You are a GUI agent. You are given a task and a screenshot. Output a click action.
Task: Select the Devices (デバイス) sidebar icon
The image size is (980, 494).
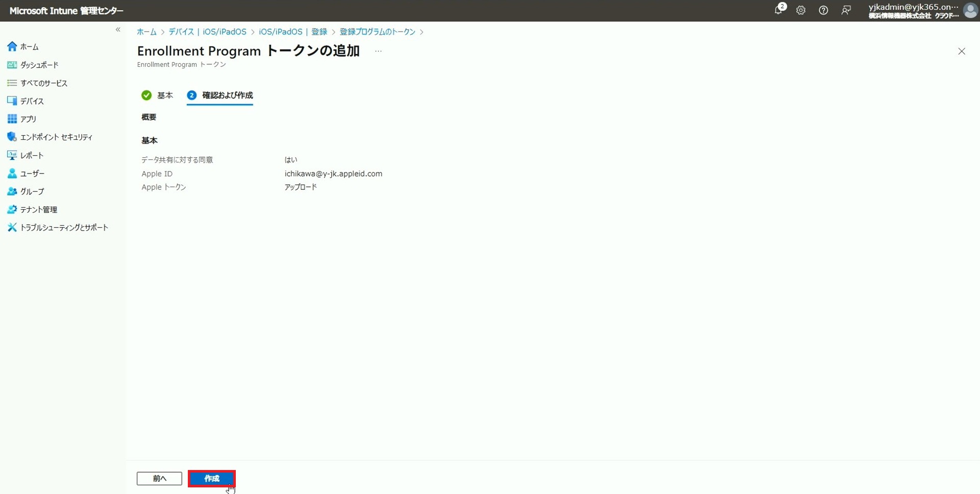tap(12, 101)
